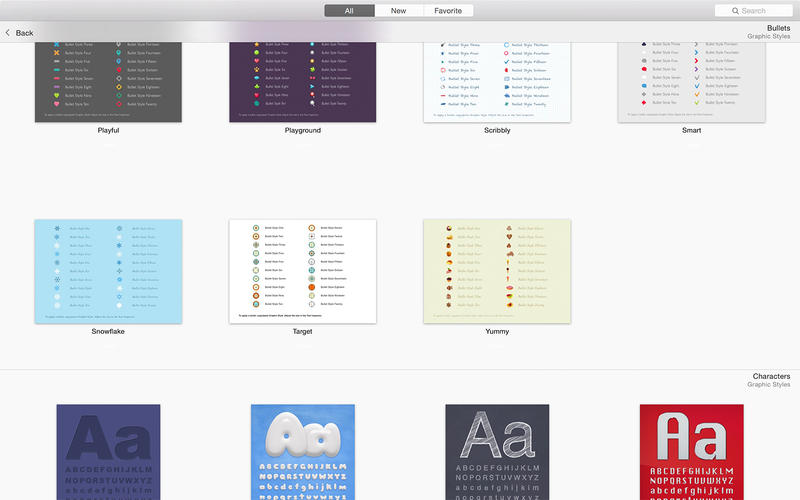Screen dimensions: 800x500
Task: Open the Favorite tab
Action: tap(448, 11)
